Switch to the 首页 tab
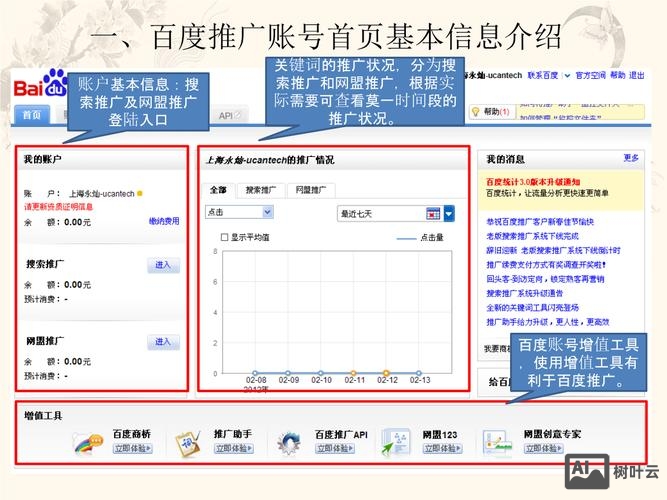 coord(32,115)
